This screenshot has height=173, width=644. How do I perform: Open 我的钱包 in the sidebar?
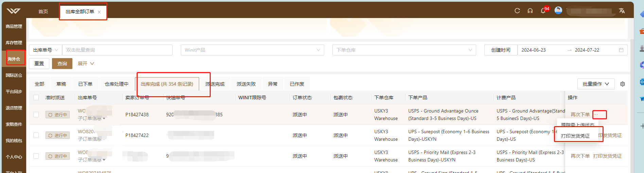14,140
